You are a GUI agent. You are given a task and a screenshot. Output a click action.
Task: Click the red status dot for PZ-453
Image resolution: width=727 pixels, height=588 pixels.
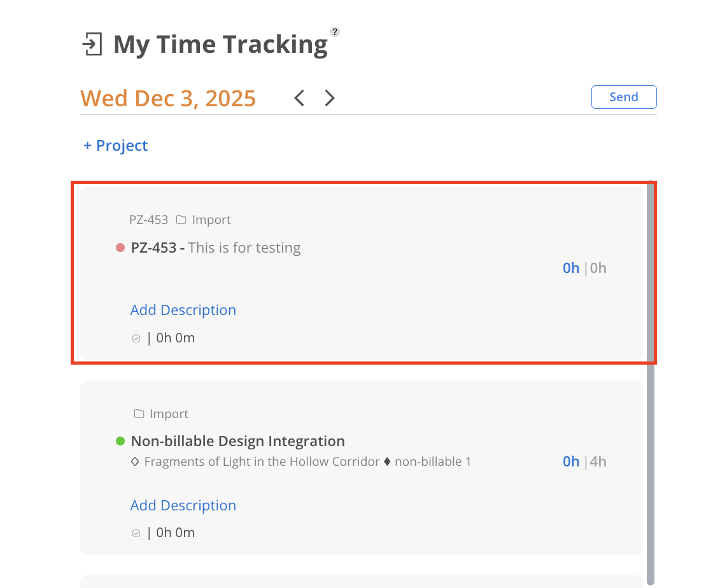120,248
